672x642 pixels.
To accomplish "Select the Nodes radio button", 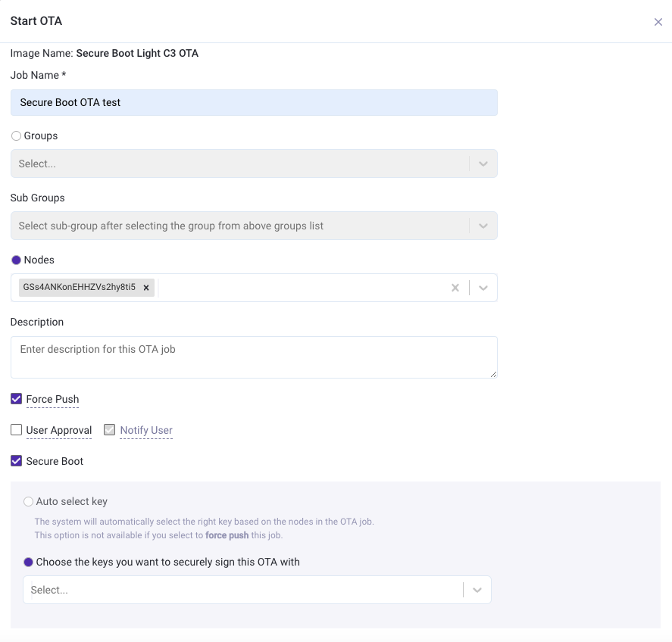I will 16,260.
